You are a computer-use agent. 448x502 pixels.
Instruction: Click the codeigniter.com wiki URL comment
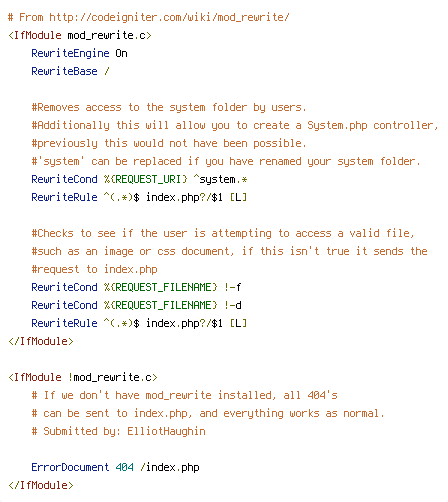point(149,17)
